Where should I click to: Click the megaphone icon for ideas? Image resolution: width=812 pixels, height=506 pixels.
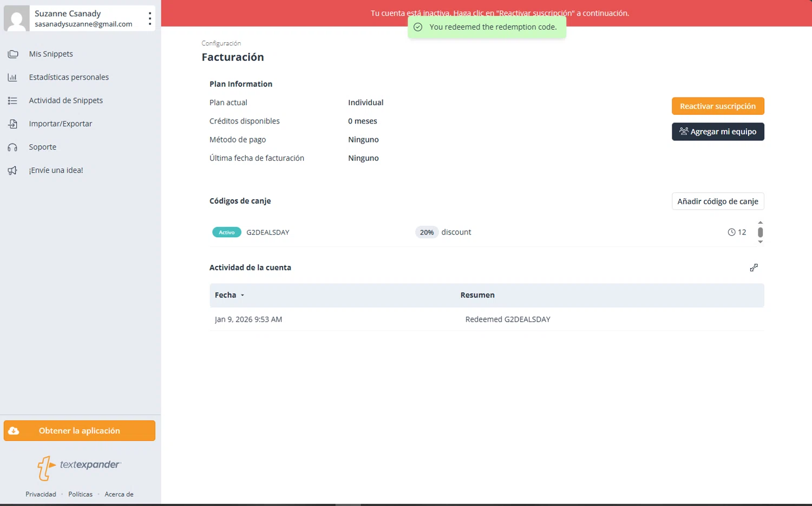pos(12,171)
